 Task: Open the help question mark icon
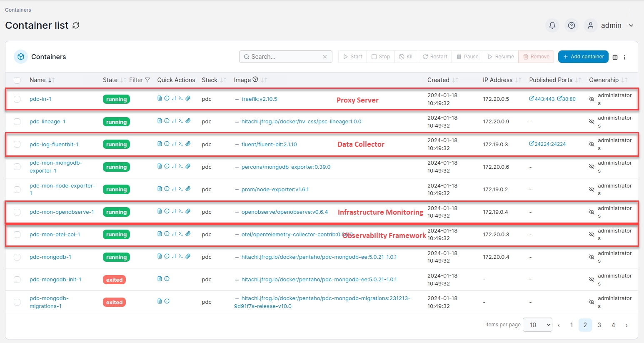572,25
